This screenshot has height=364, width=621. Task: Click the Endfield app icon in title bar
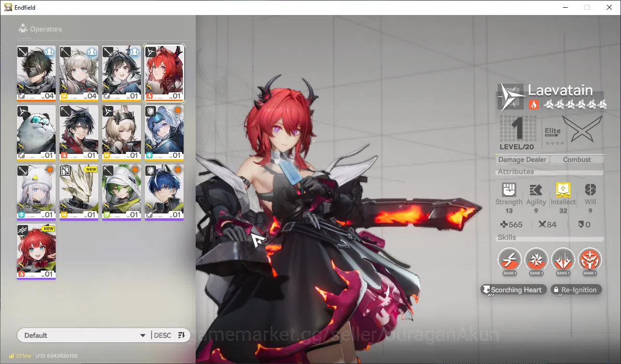click(8, 7)
